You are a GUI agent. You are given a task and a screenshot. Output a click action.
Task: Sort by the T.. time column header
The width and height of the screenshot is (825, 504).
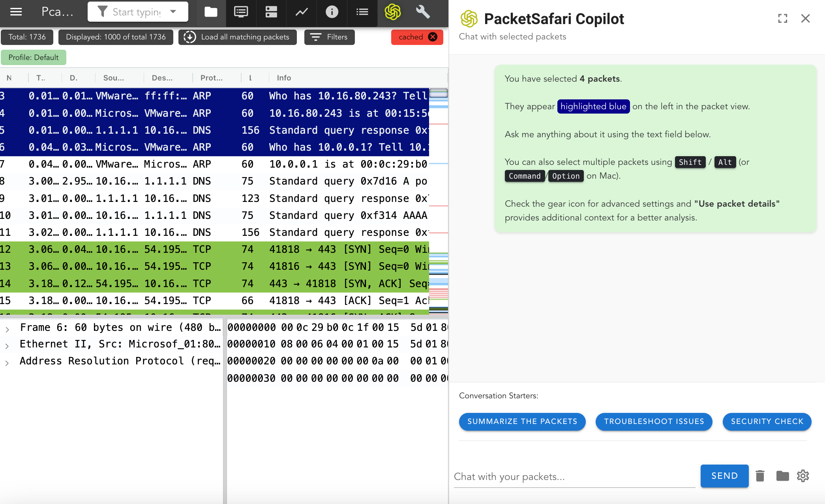point(41,78)
